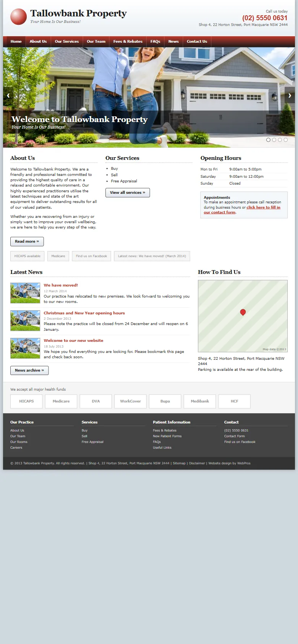
Task: Open Find us on Facebook footer link
Action: [x=240, y=442]
